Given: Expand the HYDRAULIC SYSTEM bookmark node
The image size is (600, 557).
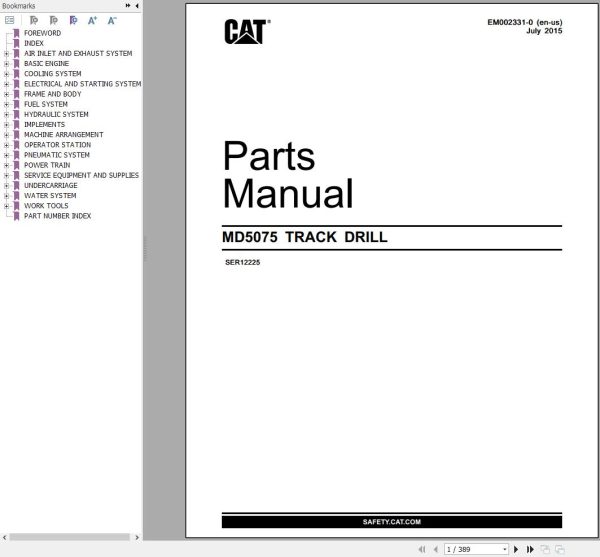Looking at the screenshot, I should pyautogui.click(x=6, y=114).
